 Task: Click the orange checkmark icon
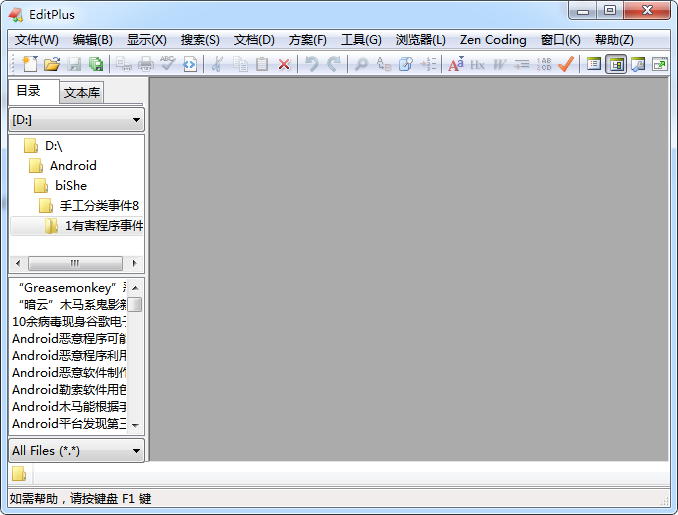click(566, 64)
